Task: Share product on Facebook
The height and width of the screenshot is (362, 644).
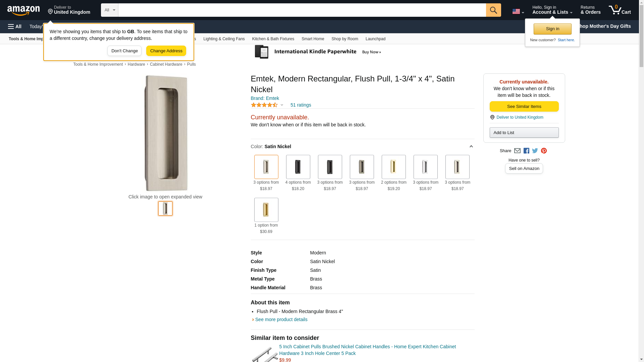Action: 526,151
